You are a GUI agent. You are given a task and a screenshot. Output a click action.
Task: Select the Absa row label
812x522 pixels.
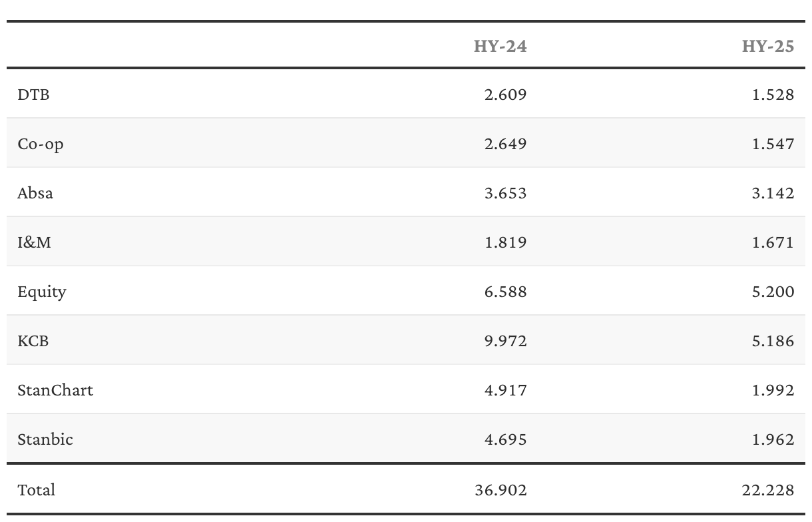[x=35, y=193]
